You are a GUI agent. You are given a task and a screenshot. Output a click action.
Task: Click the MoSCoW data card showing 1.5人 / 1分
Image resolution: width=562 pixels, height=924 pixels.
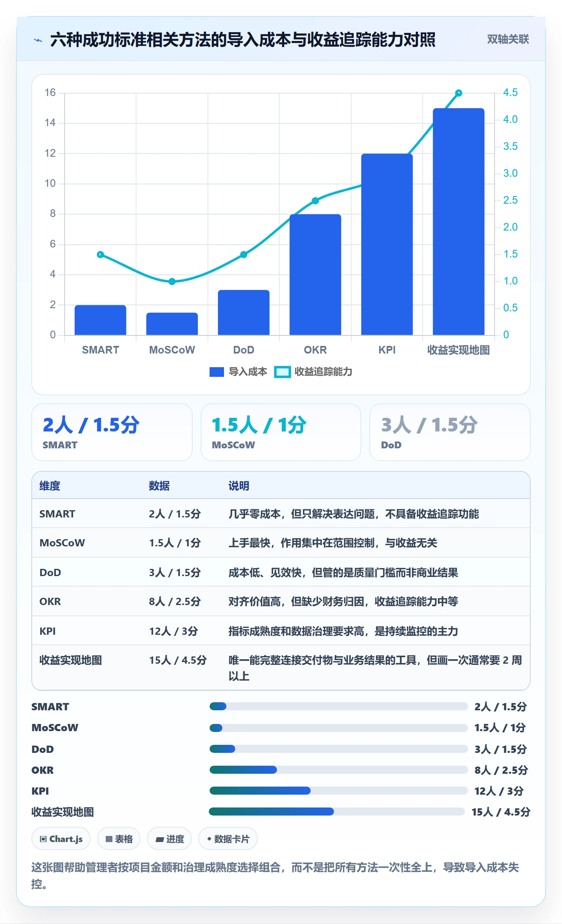tap(281, 432)
